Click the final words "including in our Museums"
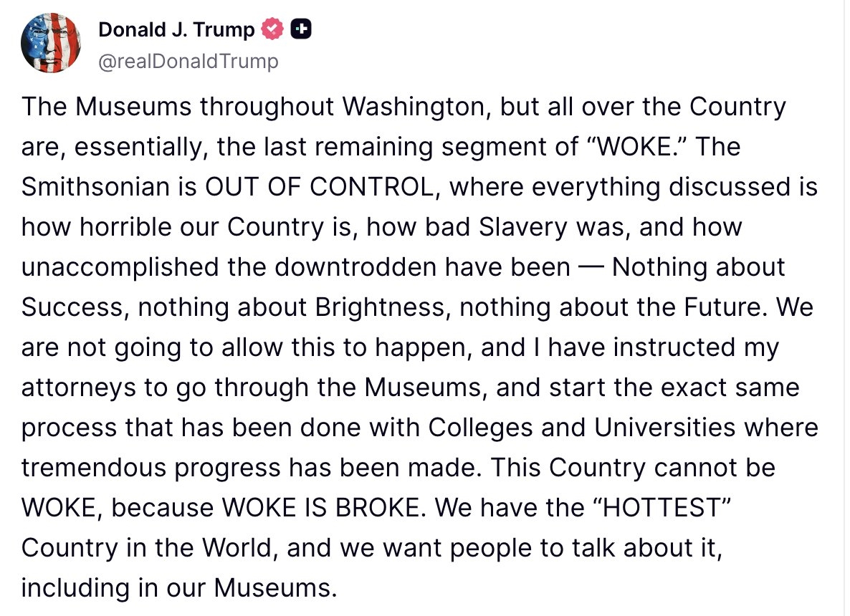The width and height of the screenshot is (850, 616). tap(179, 588)
